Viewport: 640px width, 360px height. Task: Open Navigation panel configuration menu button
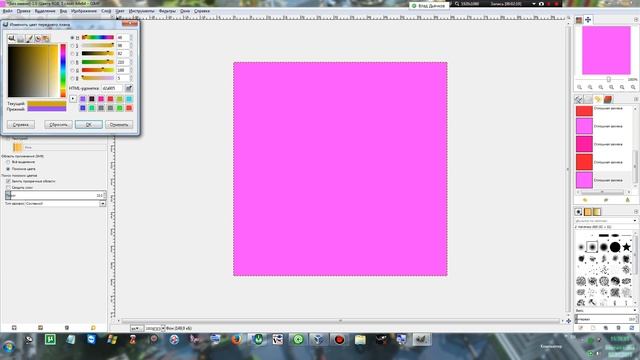click(x=636, y=20)
